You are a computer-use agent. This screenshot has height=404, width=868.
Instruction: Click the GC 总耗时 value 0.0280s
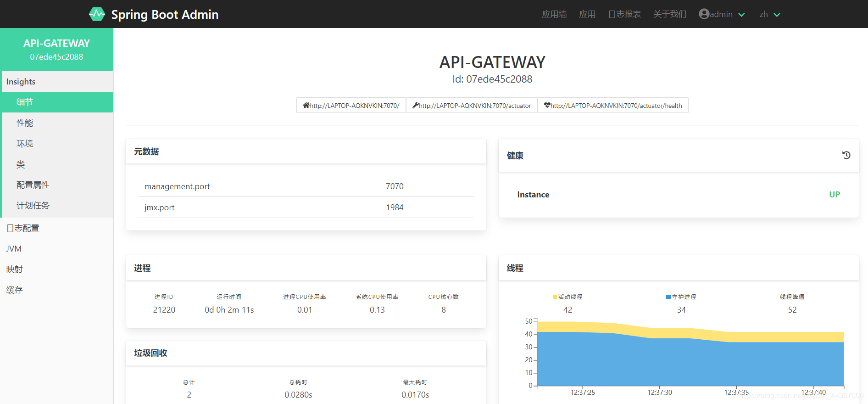pyautogui.click(x=298, y=395)
